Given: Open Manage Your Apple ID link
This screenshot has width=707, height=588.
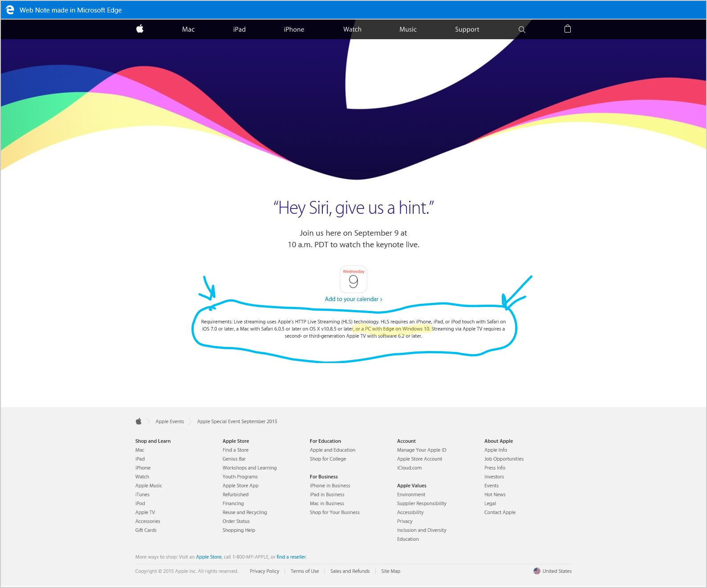Looking at the screenshot, I should coord(422,450).
